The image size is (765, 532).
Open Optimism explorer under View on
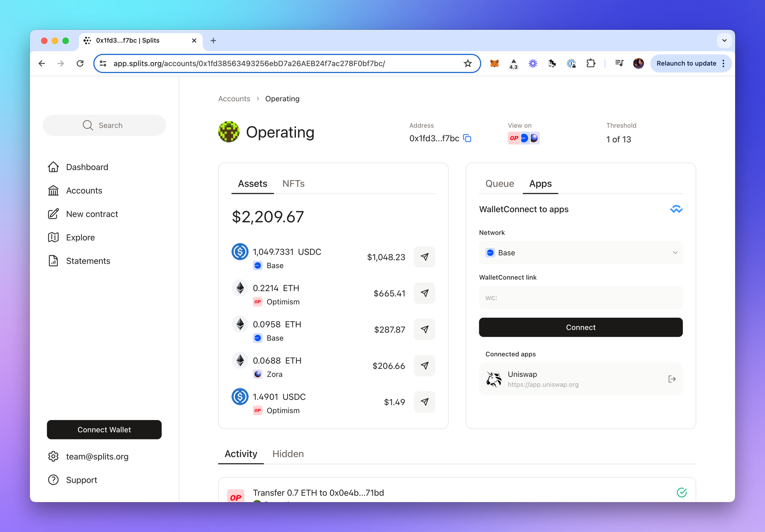514,138
